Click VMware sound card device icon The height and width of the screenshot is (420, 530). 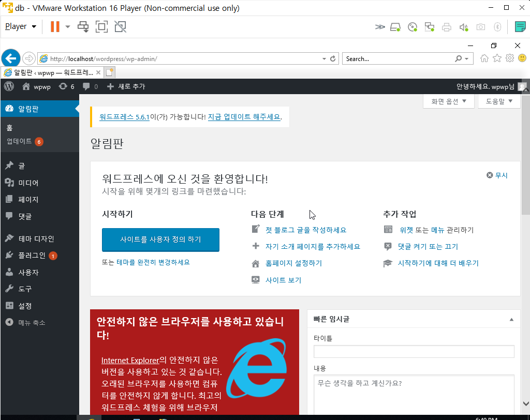coord(464,27)
